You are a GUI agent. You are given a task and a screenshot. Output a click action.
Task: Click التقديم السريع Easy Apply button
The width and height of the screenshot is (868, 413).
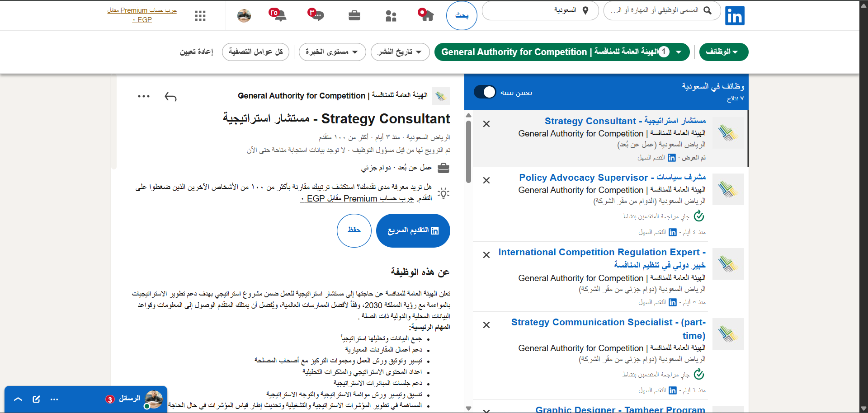tap(413, 230)
